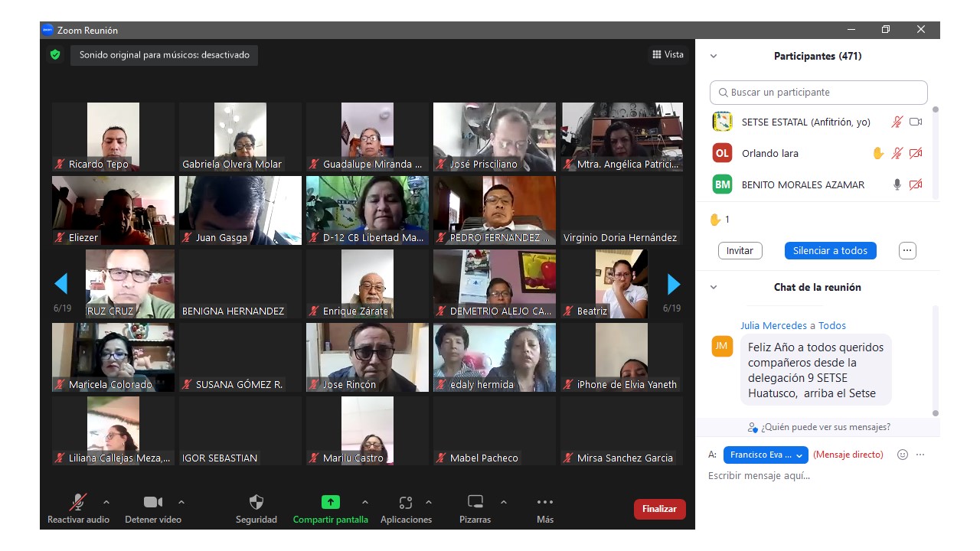Toggle Reactivar audio microphone

78,503
